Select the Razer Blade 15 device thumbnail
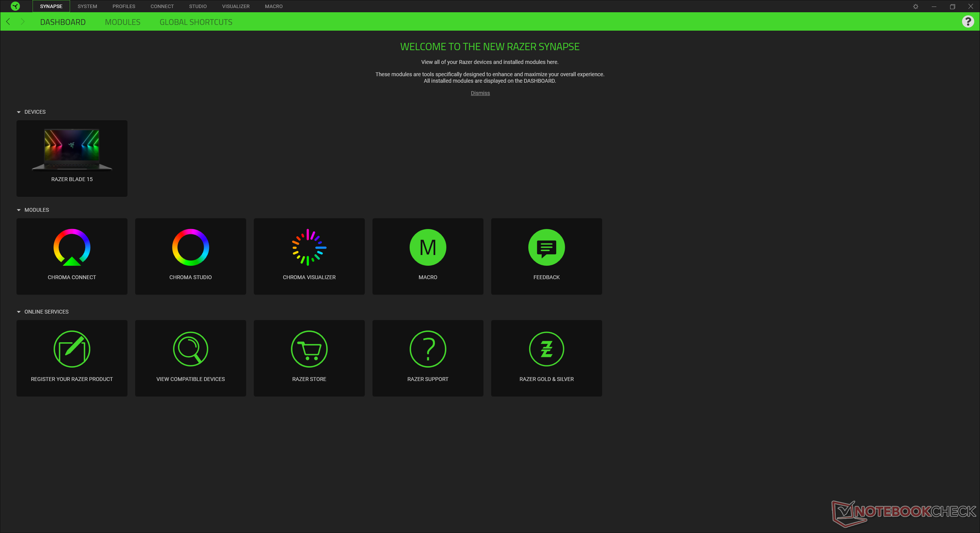Image resolution: width=980 pixels, height=533 pixels. (x=72, y=150)
